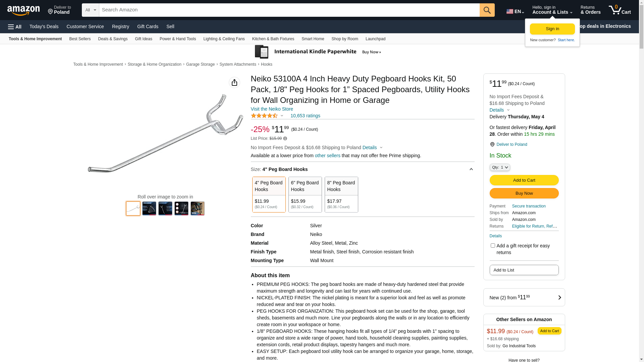The height and width of the screenshot is (362, 644).
Task: Click the Add to Cart button
Action: [x=524, y=180]
